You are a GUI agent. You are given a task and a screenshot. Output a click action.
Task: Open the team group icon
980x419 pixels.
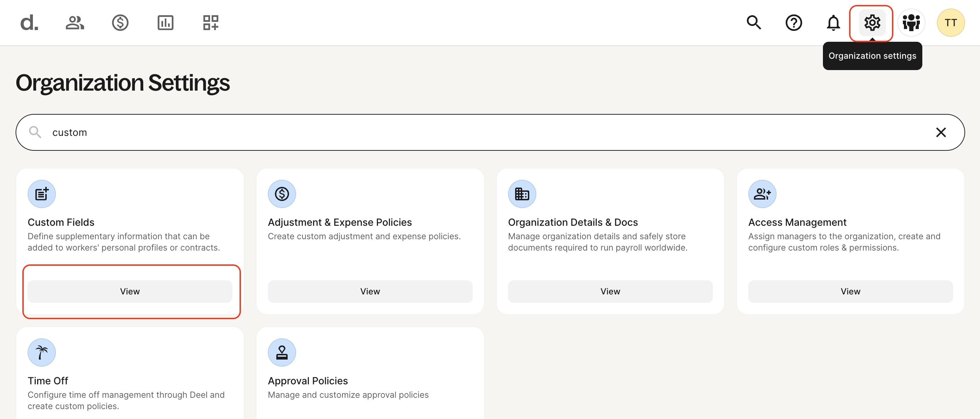(x=911, y=23)
